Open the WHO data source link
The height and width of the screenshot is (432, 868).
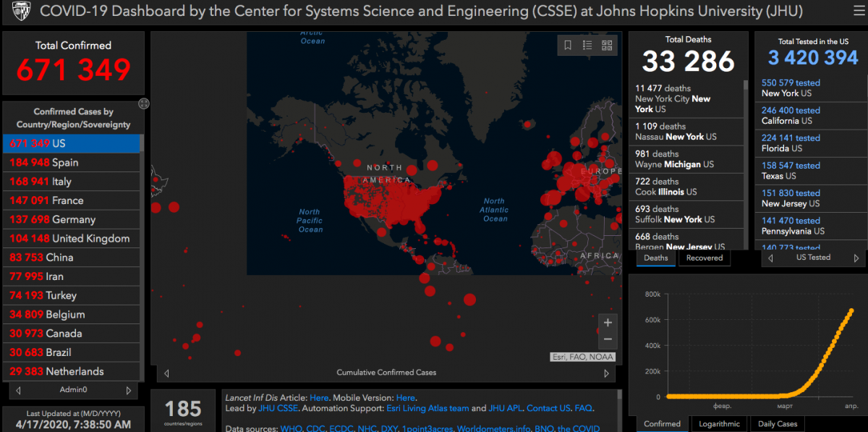[292, 429]
